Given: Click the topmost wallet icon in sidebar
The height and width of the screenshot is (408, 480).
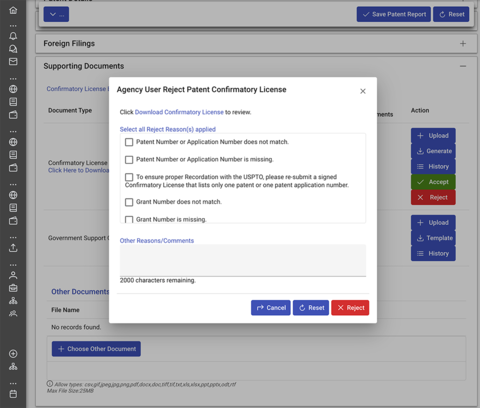Looking at the screenshot, I should pyautogui.click(x=13, y=115).
